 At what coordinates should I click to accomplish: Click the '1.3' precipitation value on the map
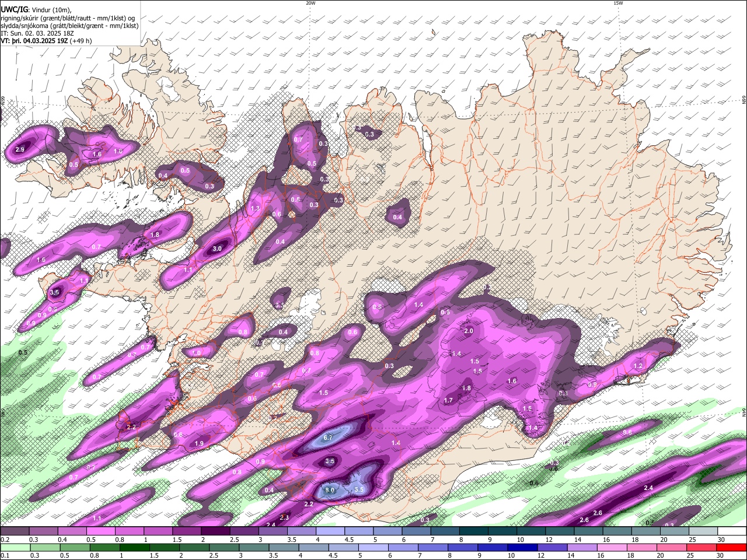(255, 208)
